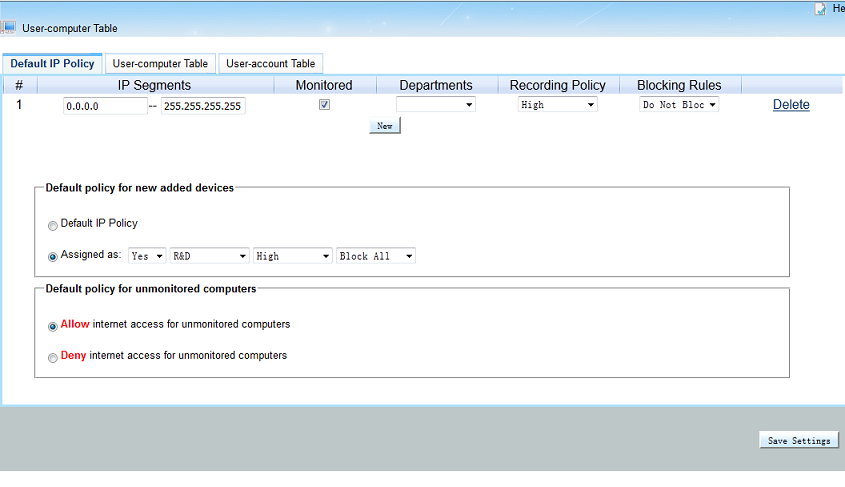This screenshot has width=845, height=487.
Task: Open the Assigned as Yes dropdown
Action: [x=147, y=256]
